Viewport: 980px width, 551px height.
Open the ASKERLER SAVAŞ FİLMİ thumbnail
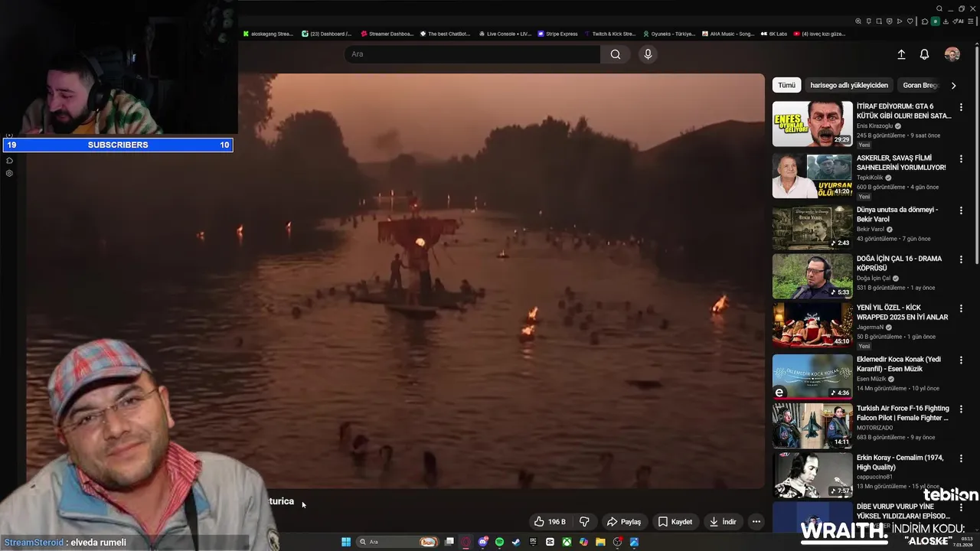click(x=812, y=175)
